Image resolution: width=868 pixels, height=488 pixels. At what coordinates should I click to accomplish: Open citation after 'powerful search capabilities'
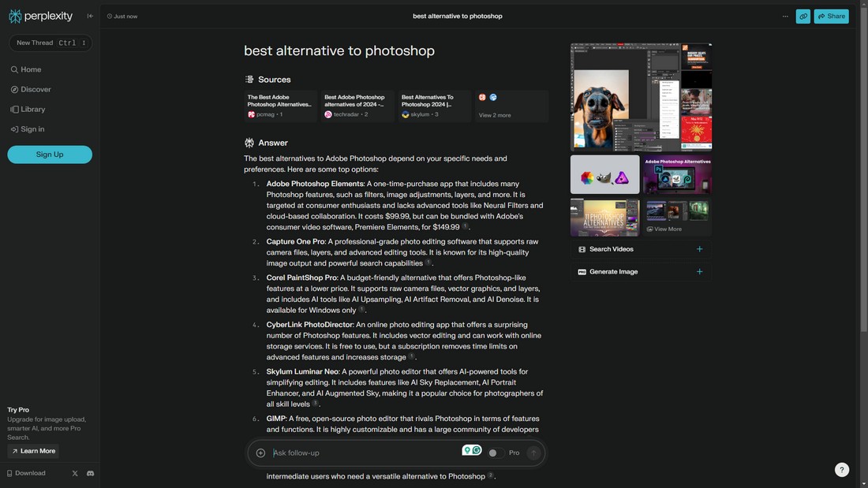pos(428,263)
